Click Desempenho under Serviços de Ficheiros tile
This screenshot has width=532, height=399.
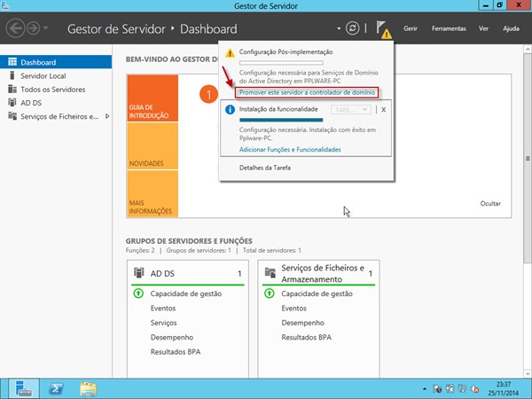point(302,323)
